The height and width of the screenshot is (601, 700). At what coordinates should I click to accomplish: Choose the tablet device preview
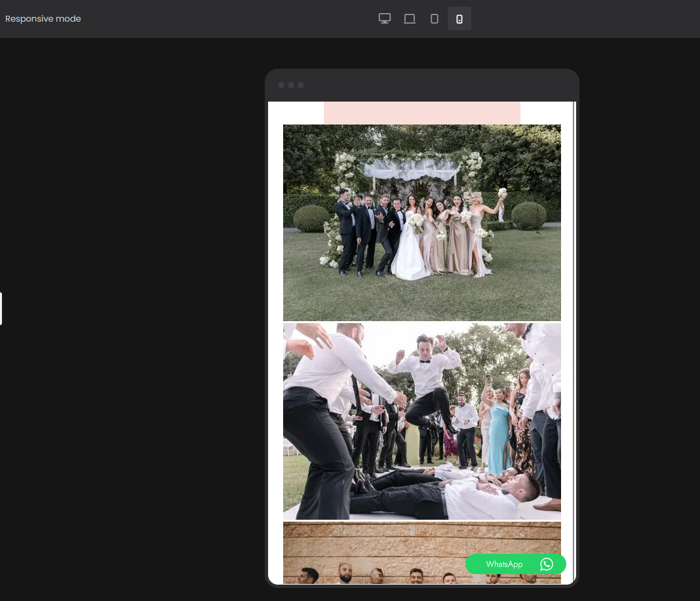pyautogui.click(x=434, y=18)
